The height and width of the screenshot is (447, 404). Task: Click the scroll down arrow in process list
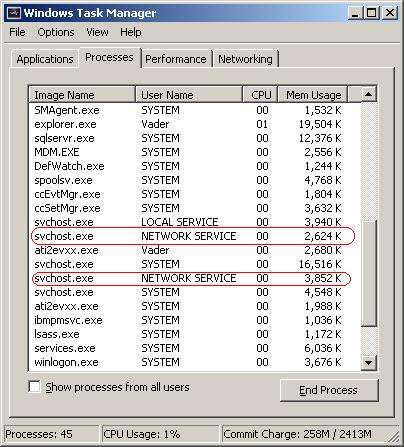pos(368,362)
